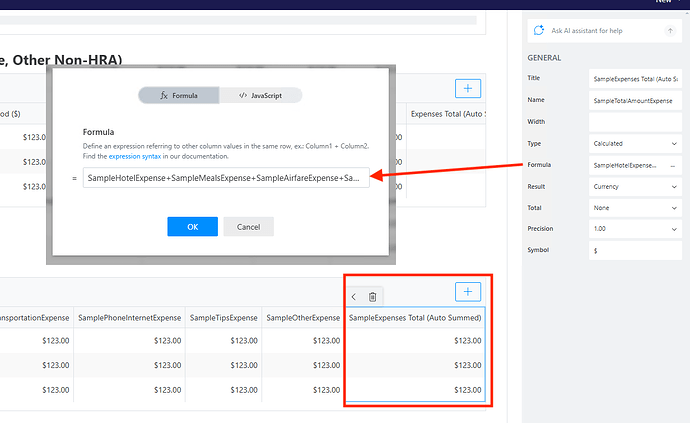Switch to the JavaScript tab in dialog
The height and width of the screenshot is (423, 690).
pos(260,95)
